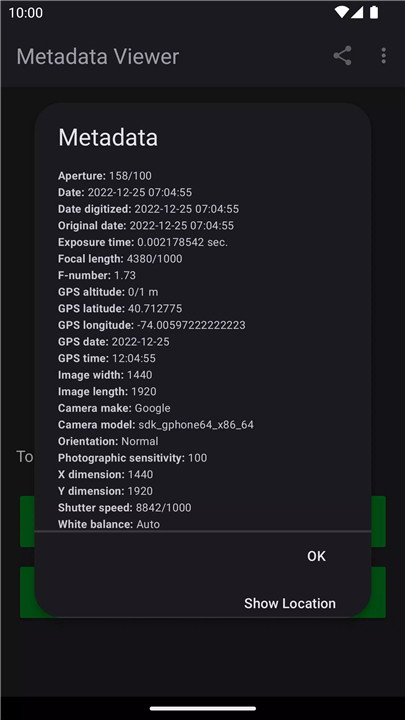Tap the cellular signal status icon
The width and height of the screenshot is (405, 720).
(357, 12)
